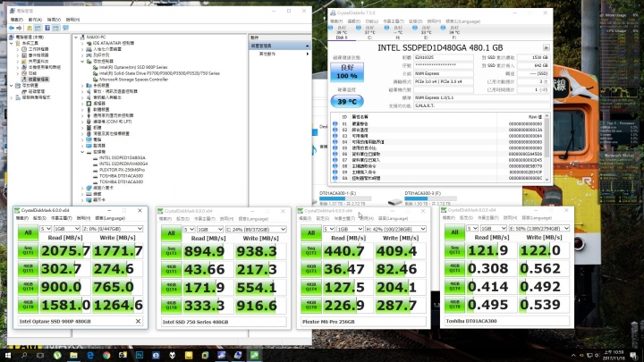Open the Language menu in CrystalDiskInfo
644x362 pixels.
coord(463,21)
